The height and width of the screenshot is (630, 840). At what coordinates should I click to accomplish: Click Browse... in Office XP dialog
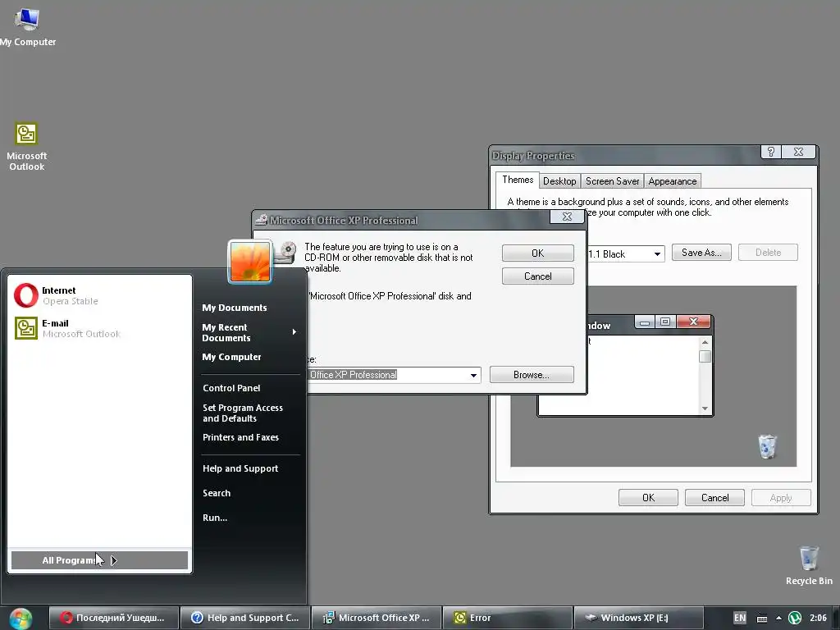(x=532, y=374)
